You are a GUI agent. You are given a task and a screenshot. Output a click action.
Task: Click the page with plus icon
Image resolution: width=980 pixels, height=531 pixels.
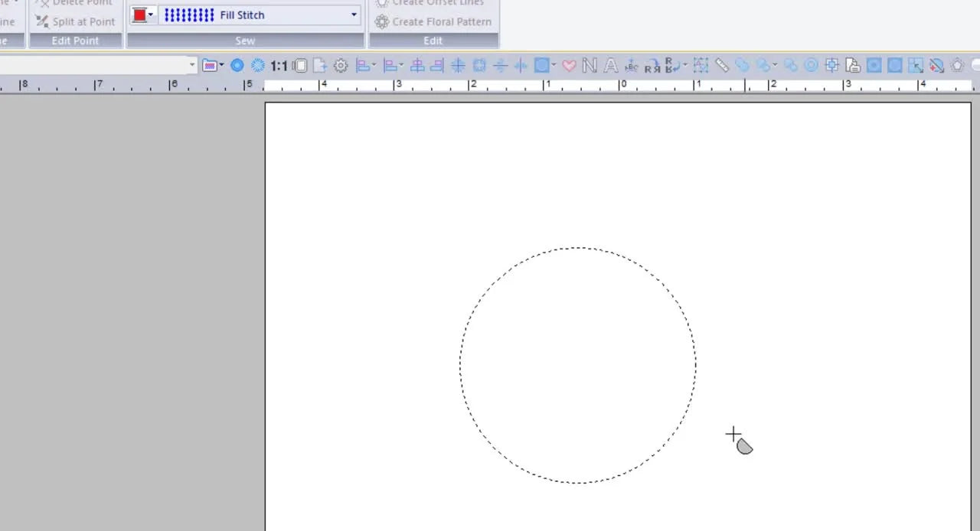point(319,66)
